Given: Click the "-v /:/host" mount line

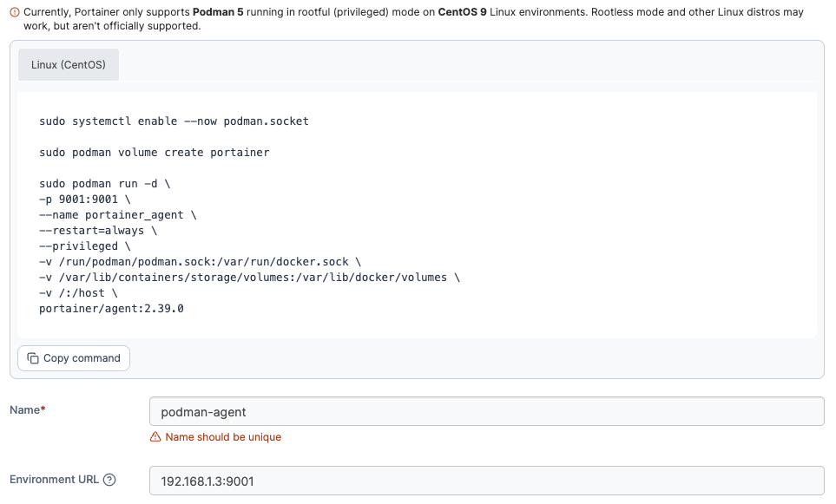Looking at the screenshot, I should click(78, 292).
